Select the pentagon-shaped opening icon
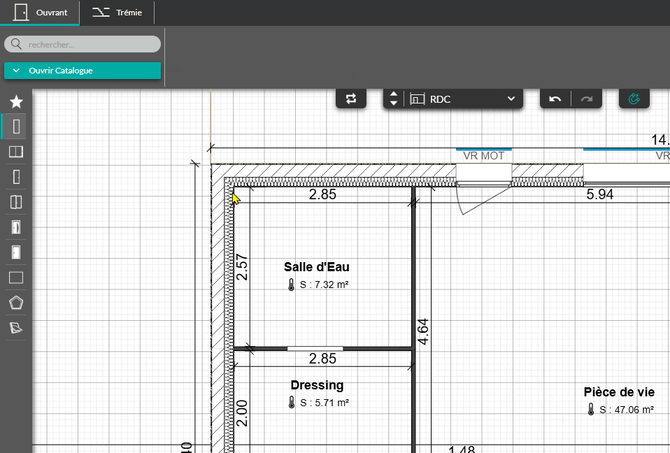This screenshot has width=670, height=453. pos(16,303)
